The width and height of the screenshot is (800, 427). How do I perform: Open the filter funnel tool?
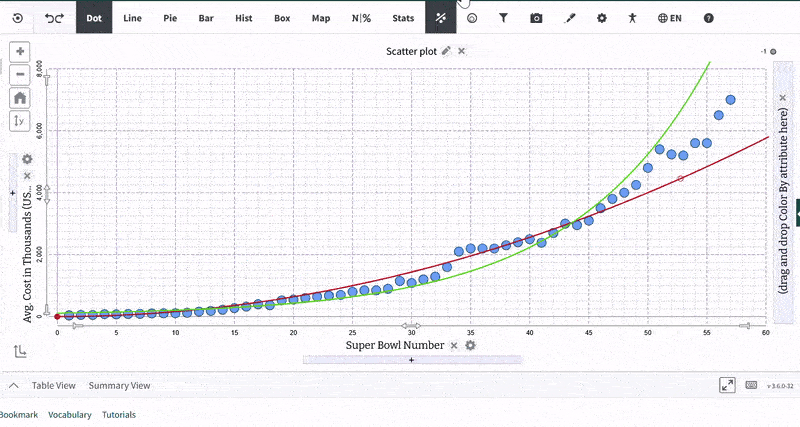(x=504, y=18)
